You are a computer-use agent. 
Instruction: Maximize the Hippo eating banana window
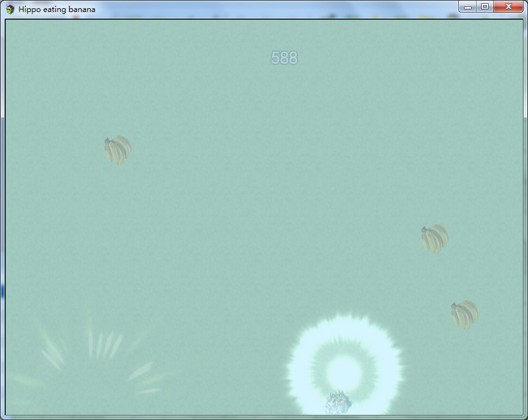point(485,7)
